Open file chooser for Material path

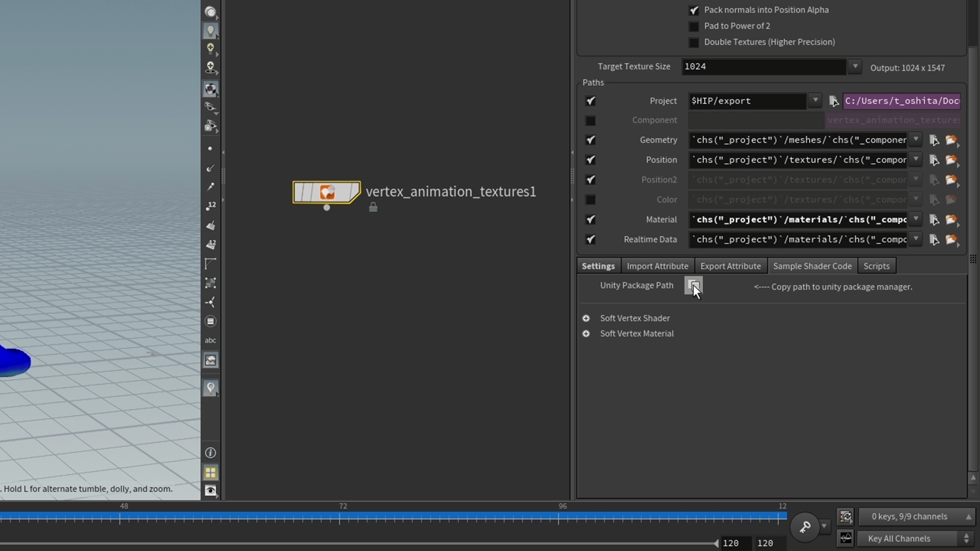tap(951, 219)
